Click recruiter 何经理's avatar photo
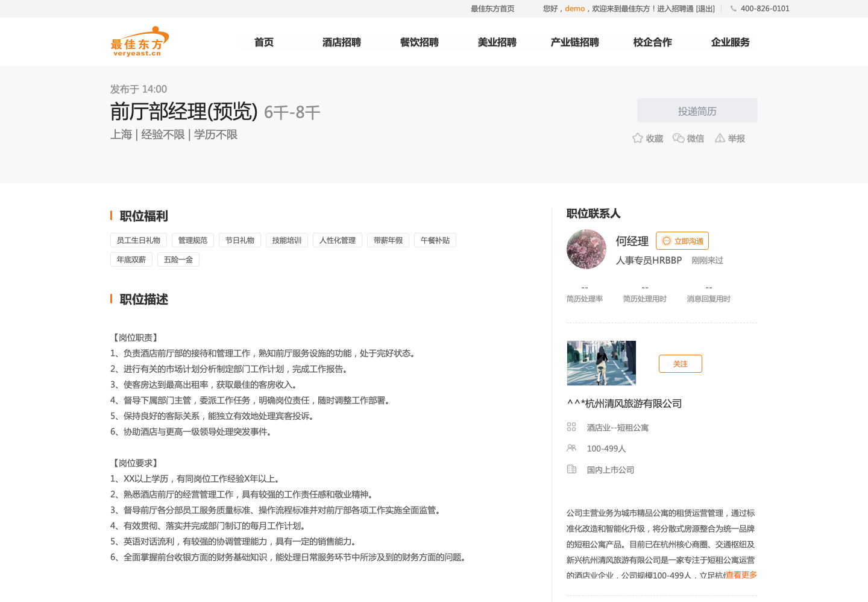Screen dimensions: 868x602 tap(587, 249)
